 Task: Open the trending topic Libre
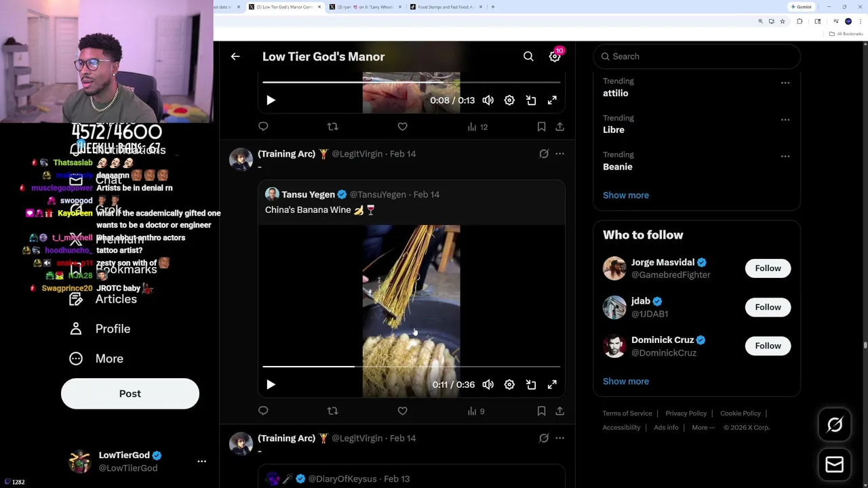[614, 129]
